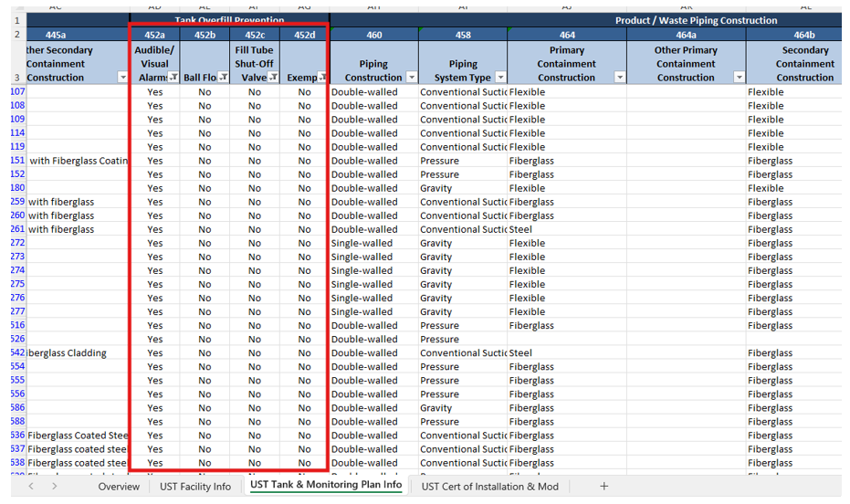
Task: Add a new sheet with plus button
Action: coord(603,487)
